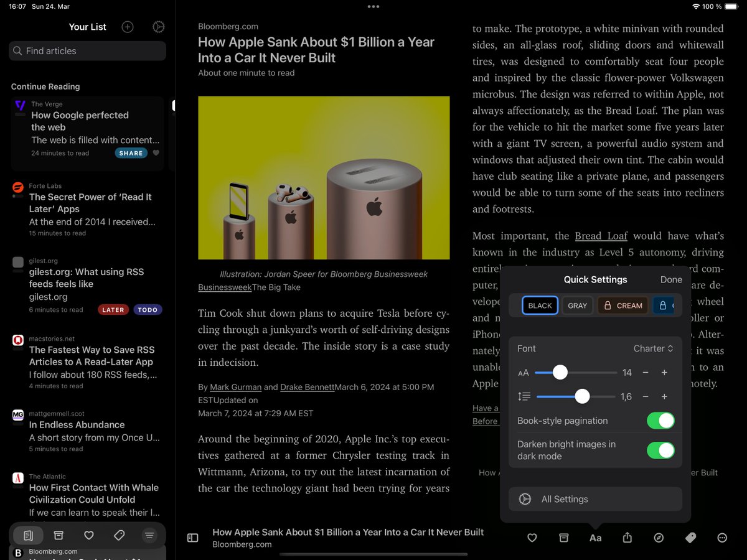
Task: Tap Forte Labs source icon
Action: click(18, 188)
